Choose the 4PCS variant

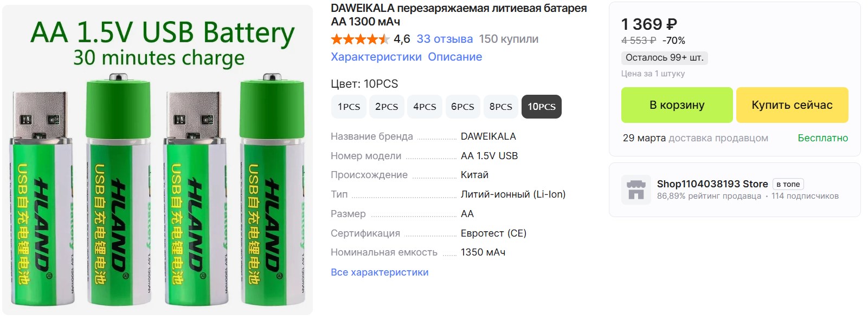tap(425, 107)
